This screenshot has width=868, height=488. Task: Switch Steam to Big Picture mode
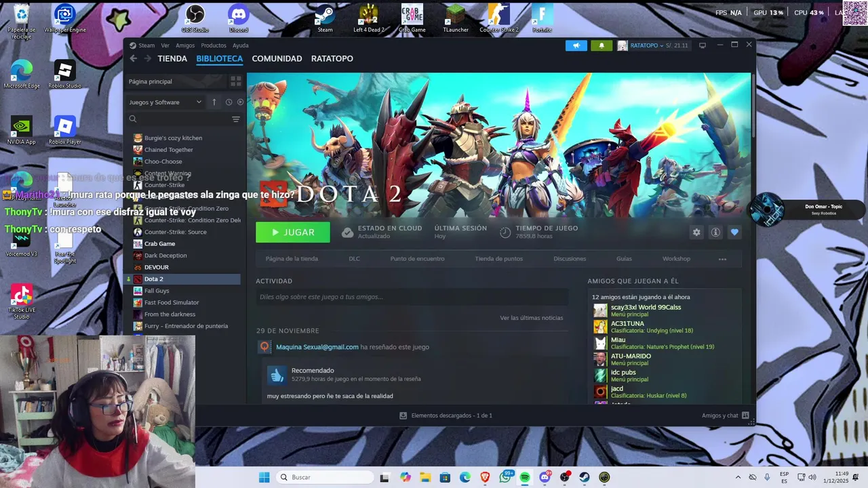pos(703,45)
